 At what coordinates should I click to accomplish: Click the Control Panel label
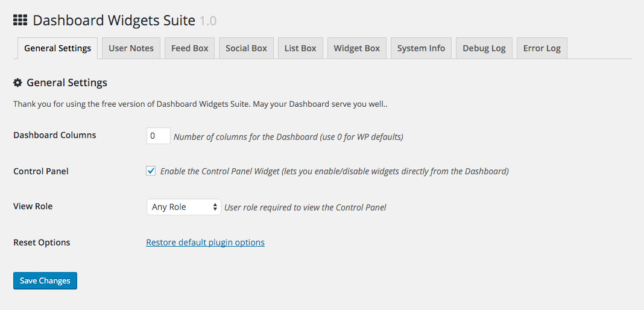pos(41,171)
